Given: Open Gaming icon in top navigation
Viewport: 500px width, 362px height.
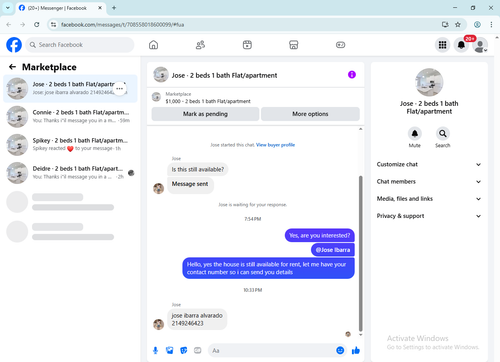Looking at the screenshot, I should pos(340,45).
